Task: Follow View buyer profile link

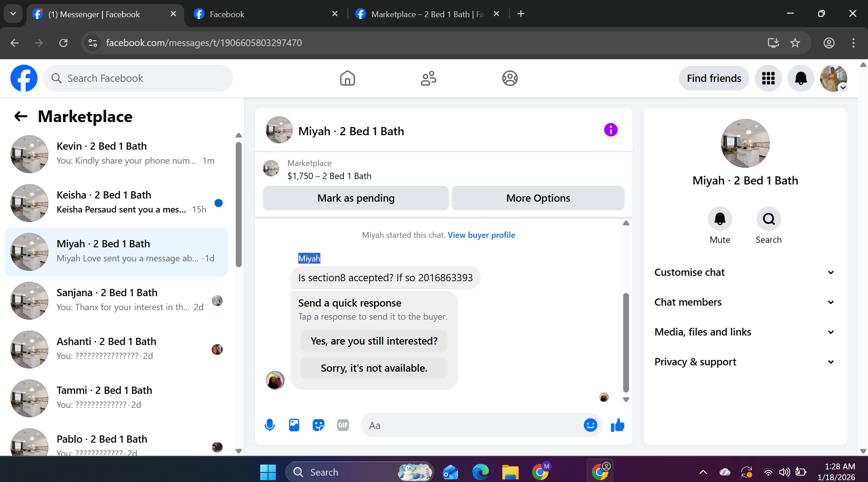Action: tap(481, 235)
